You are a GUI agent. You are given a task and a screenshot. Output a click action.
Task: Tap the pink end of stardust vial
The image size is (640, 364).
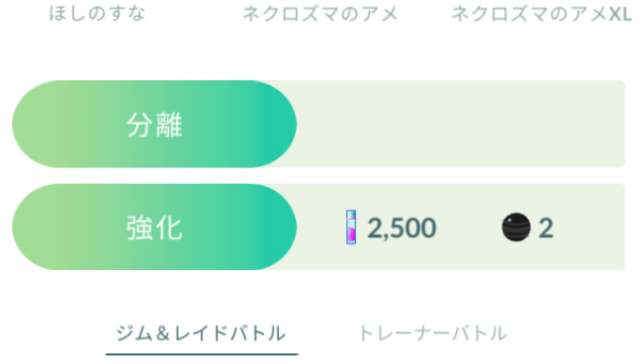coord(351,236)
